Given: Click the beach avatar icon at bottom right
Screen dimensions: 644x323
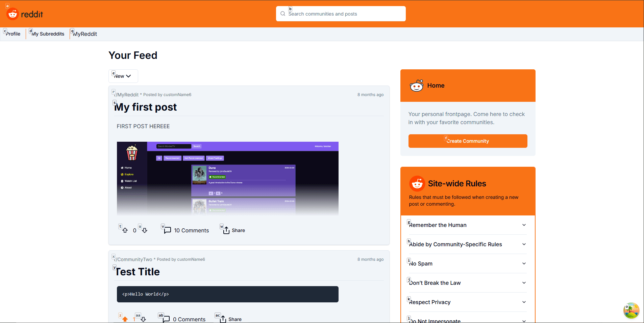Looking at the screenshot, I should (x=631, y=310).
